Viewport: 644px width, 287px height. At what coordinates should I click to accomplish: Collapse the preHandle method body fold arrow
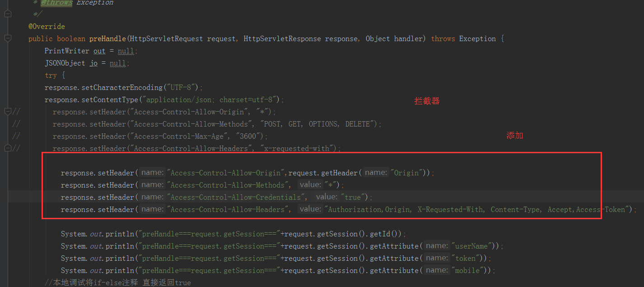click(7, 38)
